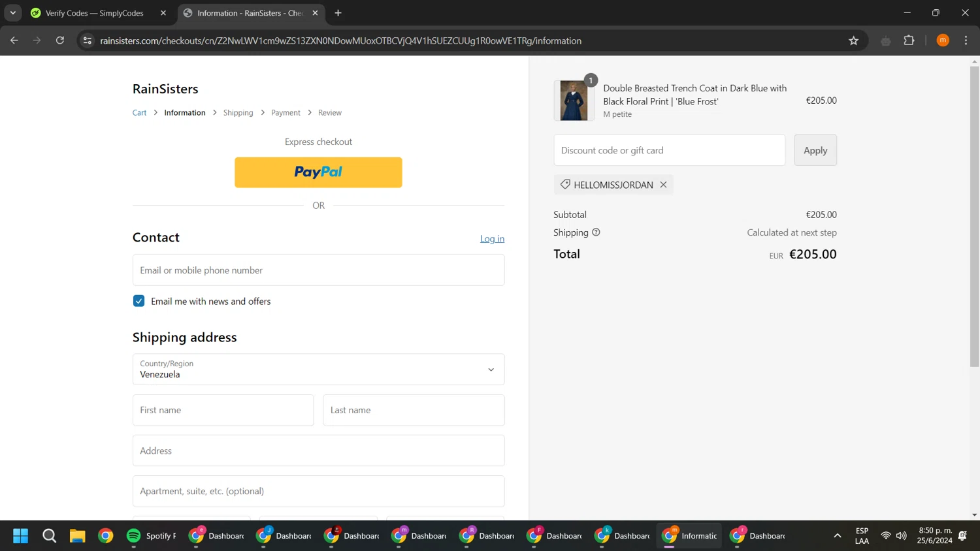This screenshot has width=980, height=551.
Task: Click the shipping help question icon
Action: point(596,232)
